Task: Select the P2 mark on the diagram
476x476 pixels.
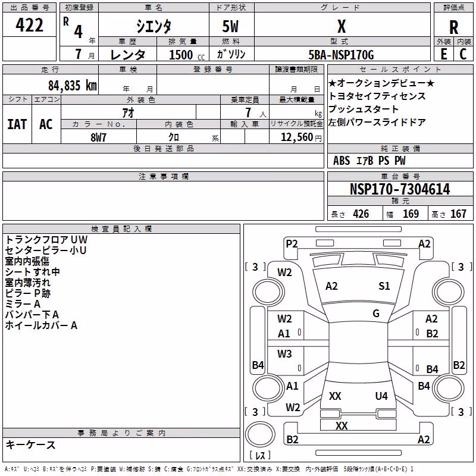Action: tap(292, 244)
